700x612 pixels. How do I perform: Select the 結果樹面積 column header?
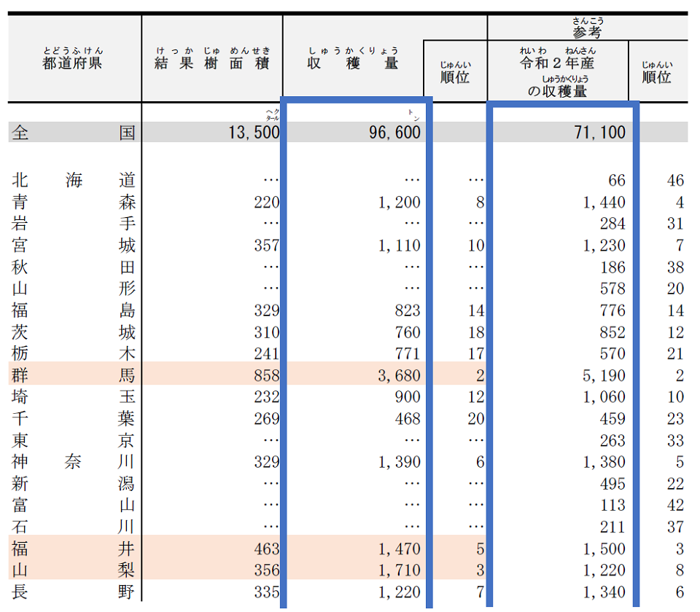click(212, 63)
